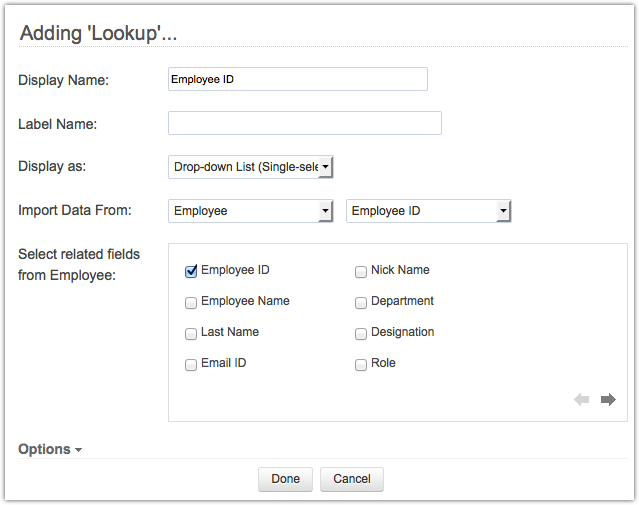Tick the Last Name checkbox
Screen dimensions: 639x505
point(191,334)
